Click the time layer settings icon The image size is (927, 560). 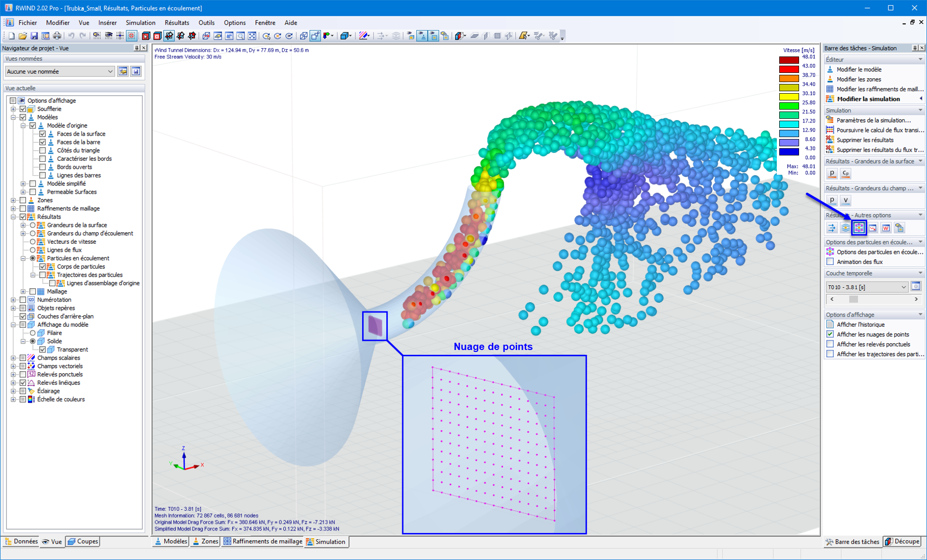(x=916, y=287)
